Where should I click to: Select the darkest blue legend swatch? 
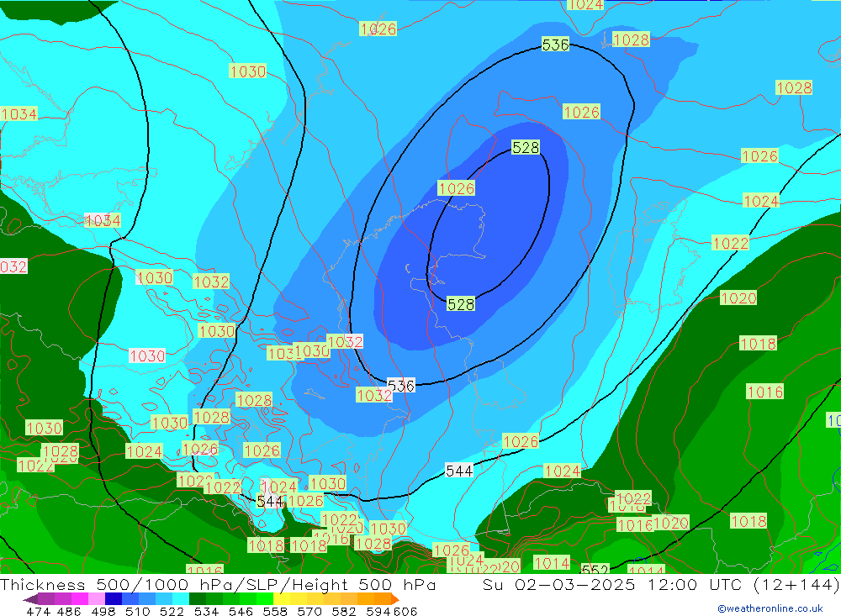click(x=112, y=599)
